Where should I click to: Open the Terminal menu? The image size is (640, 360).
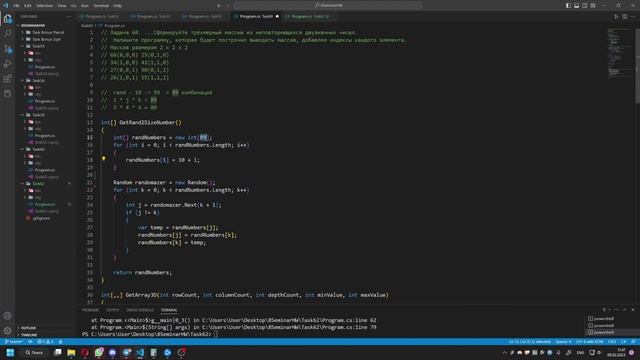pyautogui.click(x=101, y=6)
